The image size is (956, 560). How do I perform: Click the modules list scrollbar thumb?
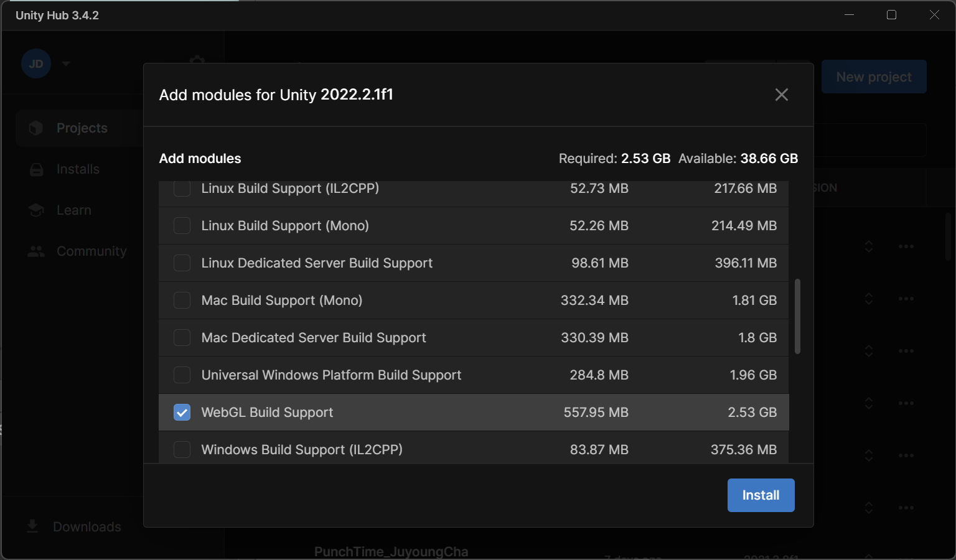tap(797, 317)
